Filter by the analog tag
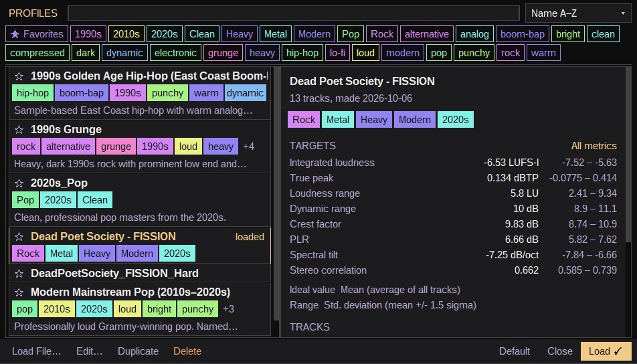Image resolution: width=637 pixels, height=364 pixels. 474,34
